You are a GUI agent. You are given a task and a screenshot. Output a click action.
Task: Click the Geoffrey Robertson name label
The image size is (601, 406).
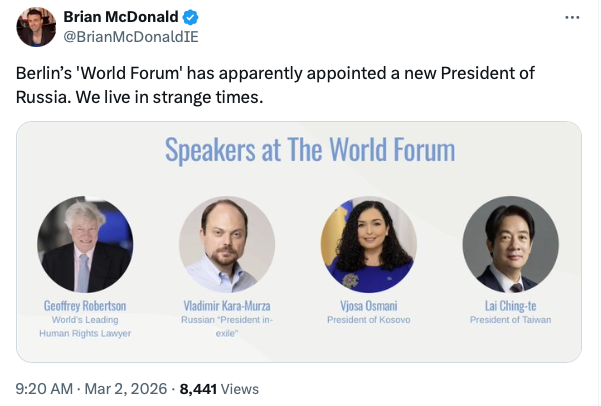click(x=87, y=304)
